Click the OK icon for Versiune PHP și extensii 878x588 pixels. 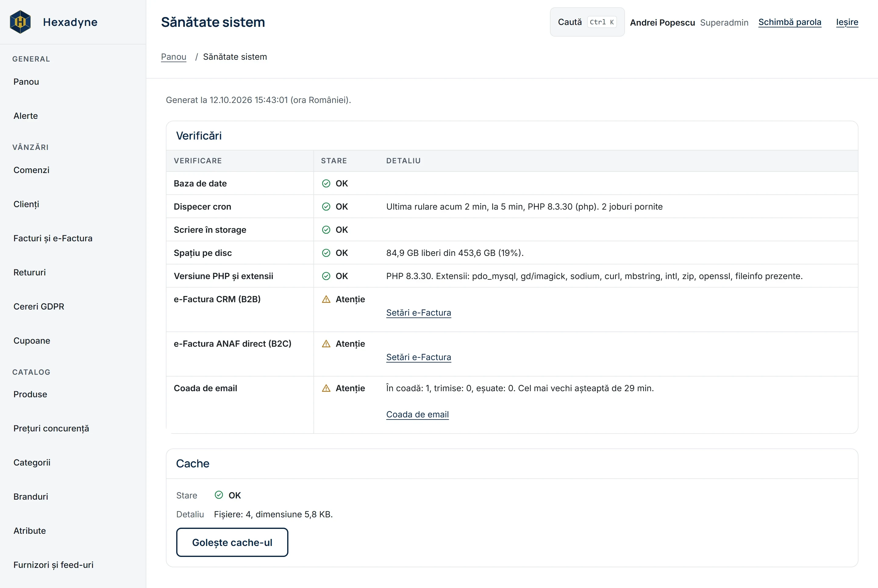point(326,276)
